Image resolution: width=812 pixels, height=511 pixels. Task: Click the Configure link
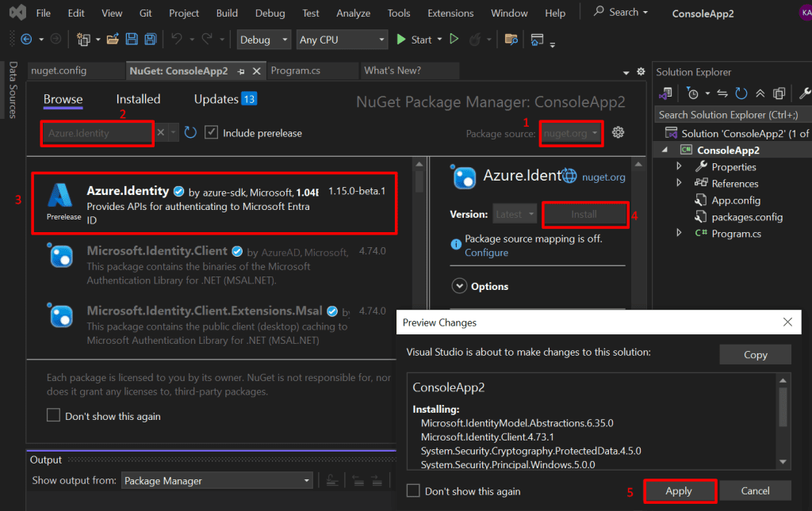tap(486, 253)
